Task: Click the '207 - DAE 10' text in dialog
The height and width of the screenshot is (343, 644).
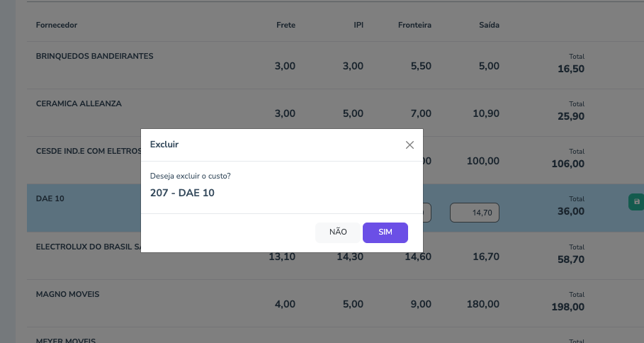Action: (182, 193)
